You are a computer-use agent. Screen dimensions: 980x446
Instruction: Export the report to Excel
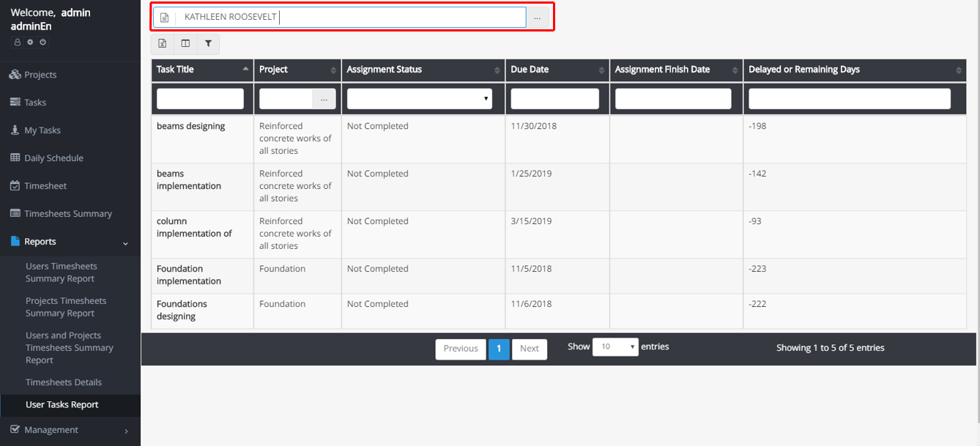(163, 44)
